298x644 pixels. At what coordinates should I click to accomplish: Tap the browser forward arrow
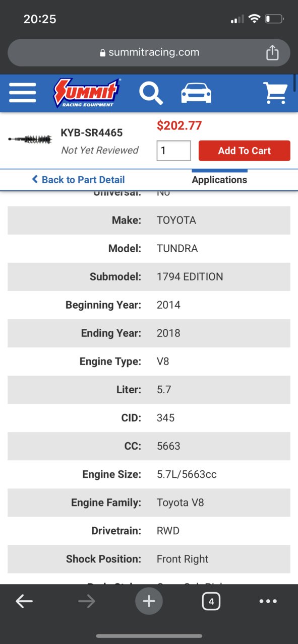pos(86,601)
